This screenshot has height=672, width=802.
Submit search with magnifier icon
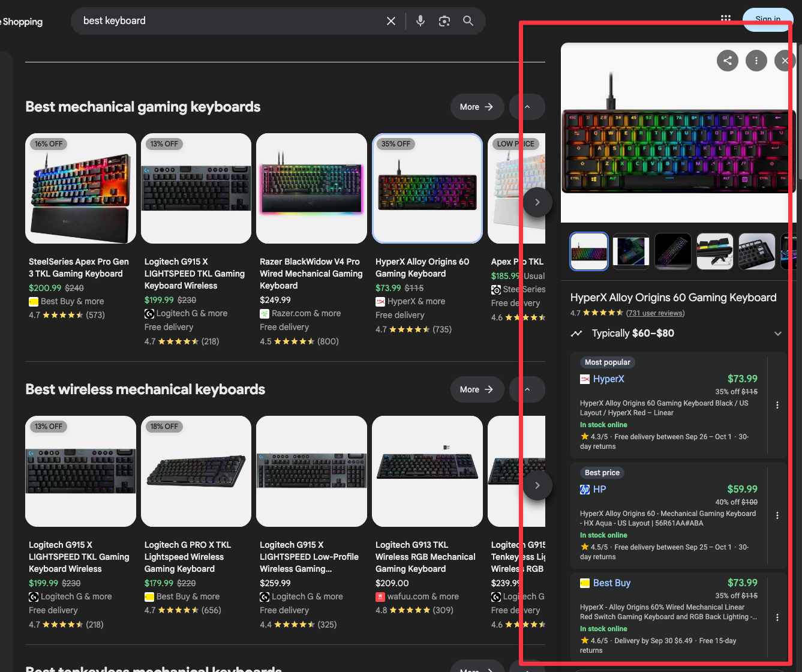tap(468, 21)
